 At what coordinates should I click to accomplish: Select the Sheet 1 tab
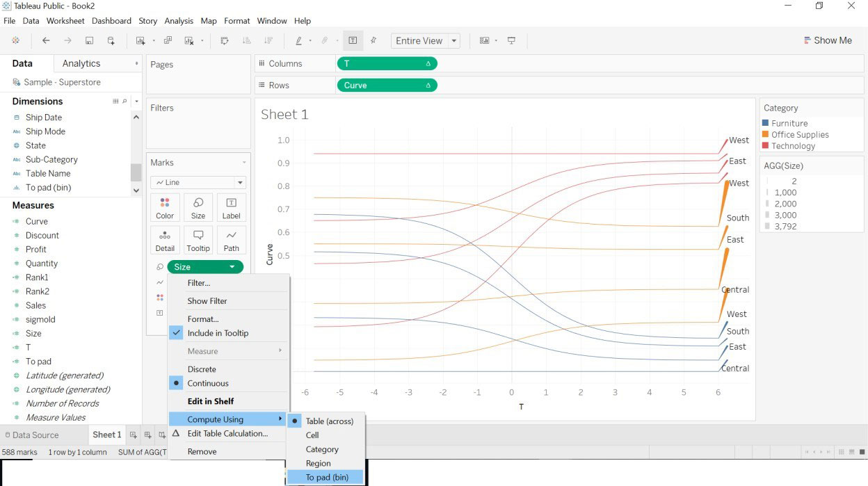click(107, 435)
